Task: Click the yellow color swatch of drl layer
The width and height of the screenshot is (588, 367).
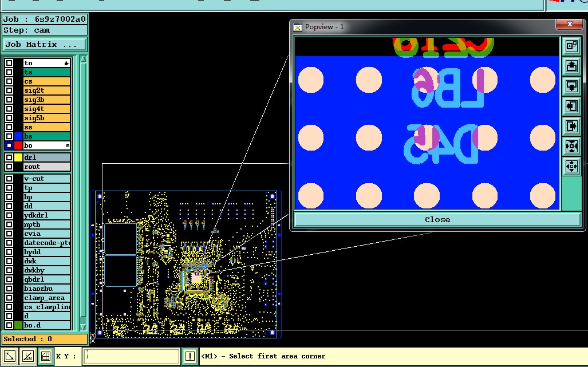Action: 18,157
